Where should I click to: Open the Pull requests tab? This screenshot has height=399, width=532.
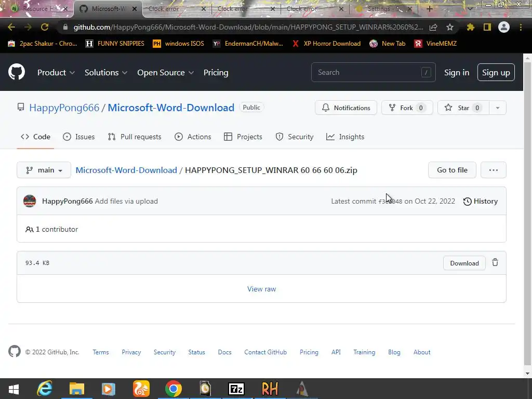135,137
